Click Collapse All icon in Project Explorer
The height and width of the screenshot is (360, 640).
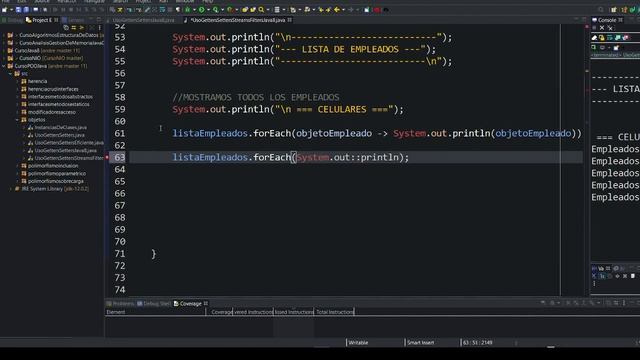[x=66, y=28]
